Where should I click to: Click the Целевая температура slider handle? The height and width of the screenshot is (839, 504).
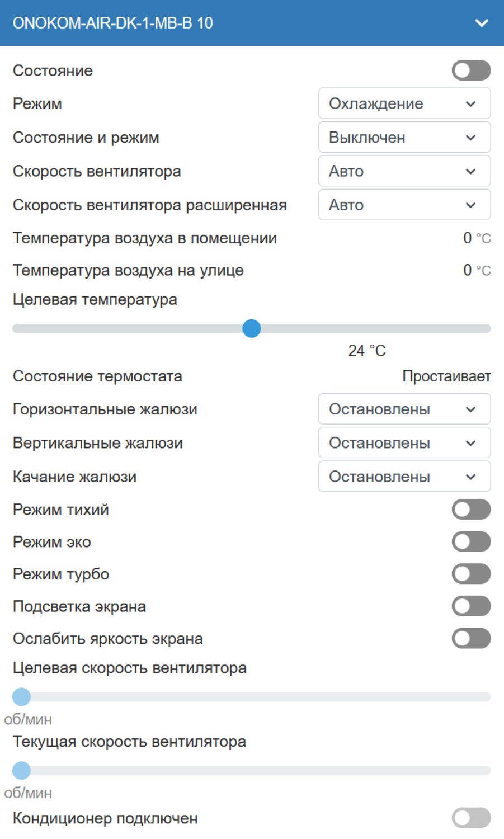(x=252, y=328)
